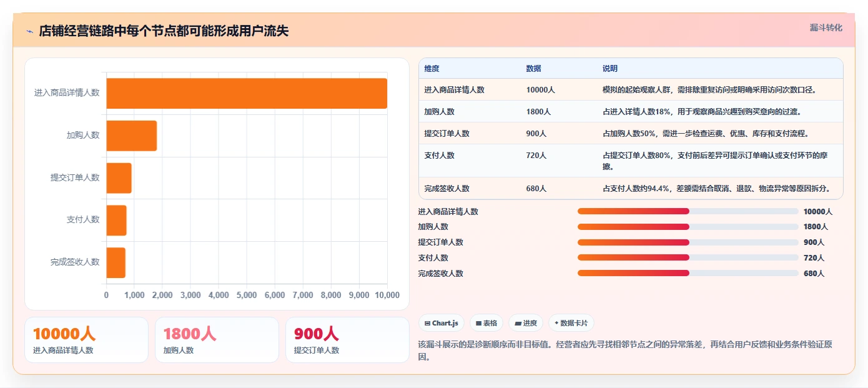The height and width of the screenshot is (388, 868).
Task: Click the lightning icon before the title
Action: [x=29, y=31]
